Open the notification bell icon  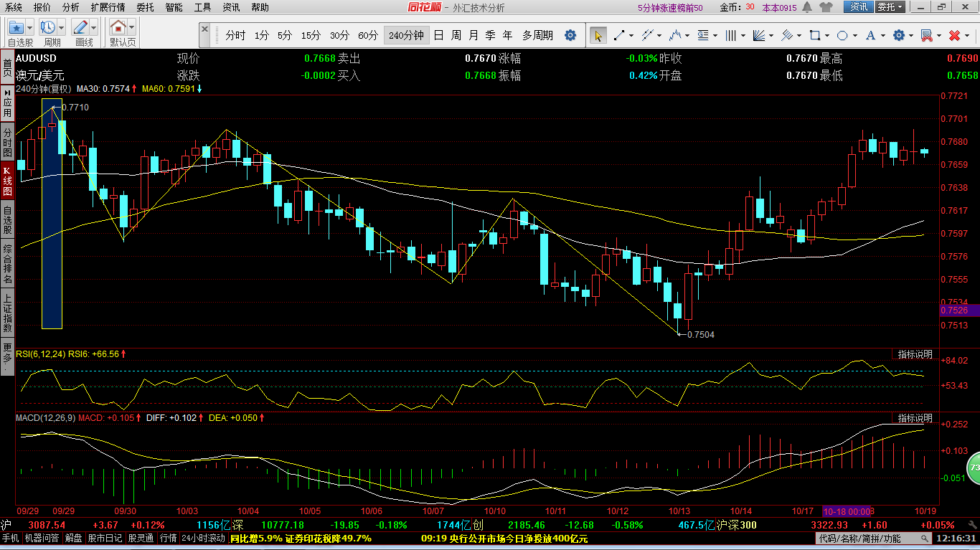coord(808,7)
